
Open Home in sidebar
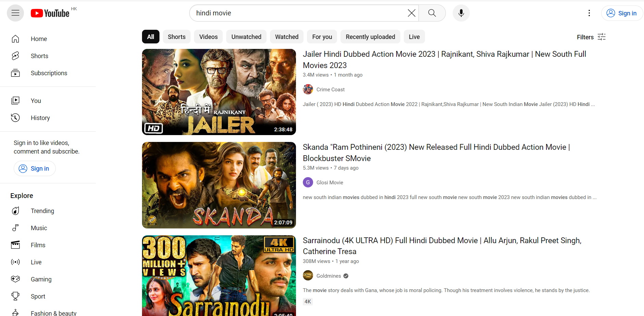pyautogui.click(x=48, y=39)
